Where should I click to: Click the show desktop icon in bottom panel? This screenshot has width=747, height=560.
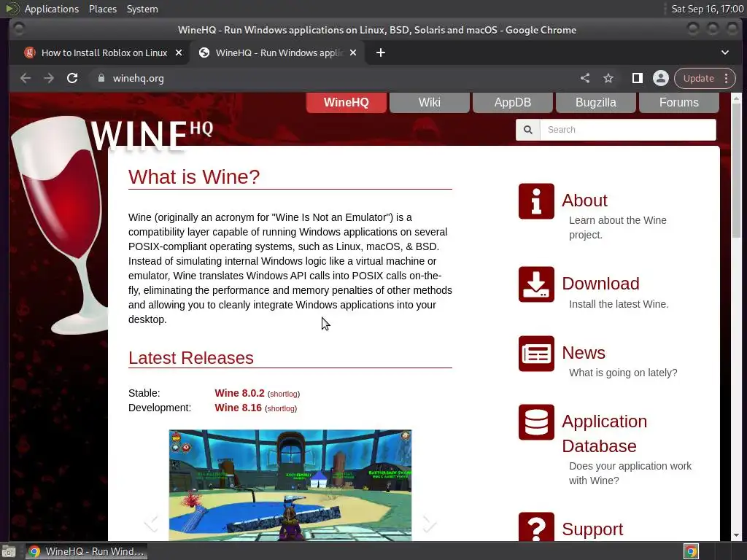9,551
